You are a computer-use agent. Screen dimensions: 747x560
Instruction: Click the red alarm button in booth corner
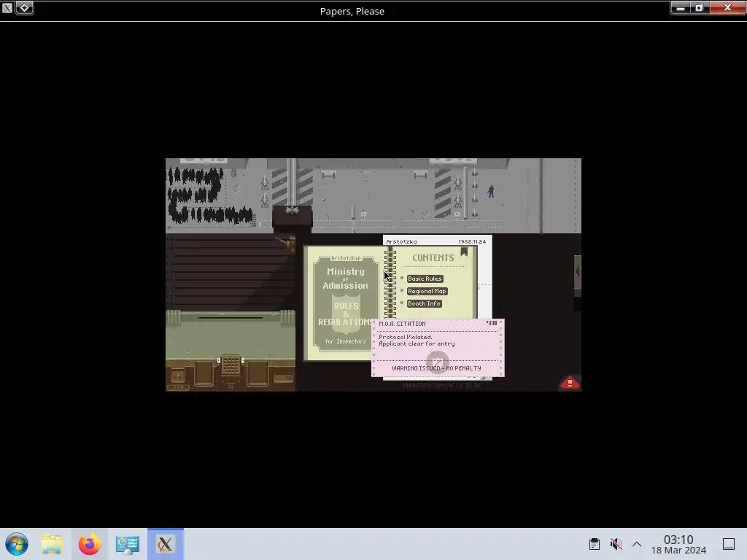[x=570, y=382]
